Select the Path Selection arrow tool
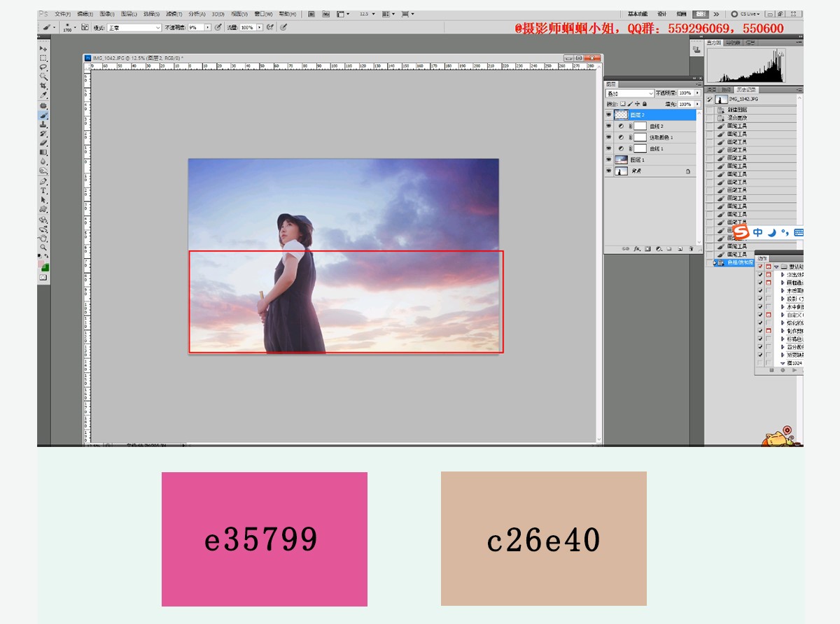 [x=43, y=199]
